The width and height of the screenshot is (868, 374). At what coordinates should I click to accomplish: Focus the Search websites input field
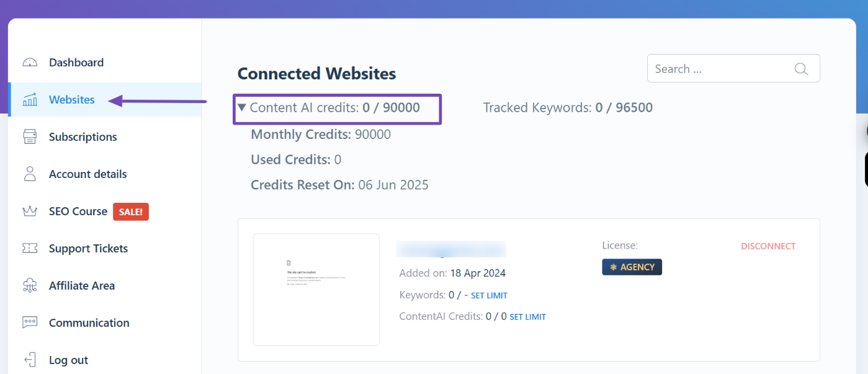point(720,69)
